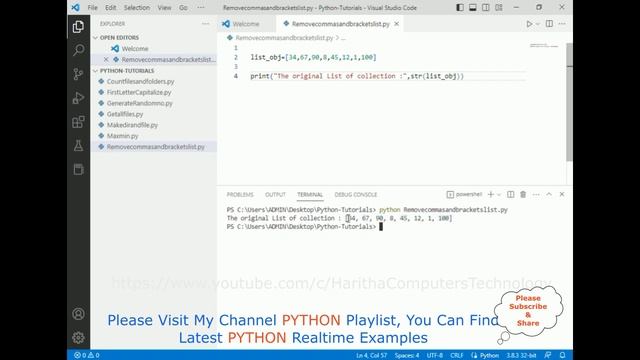Toggle the bottom panel layout icon
Viewport: 640px width, 360px height.
coord(473,7)
